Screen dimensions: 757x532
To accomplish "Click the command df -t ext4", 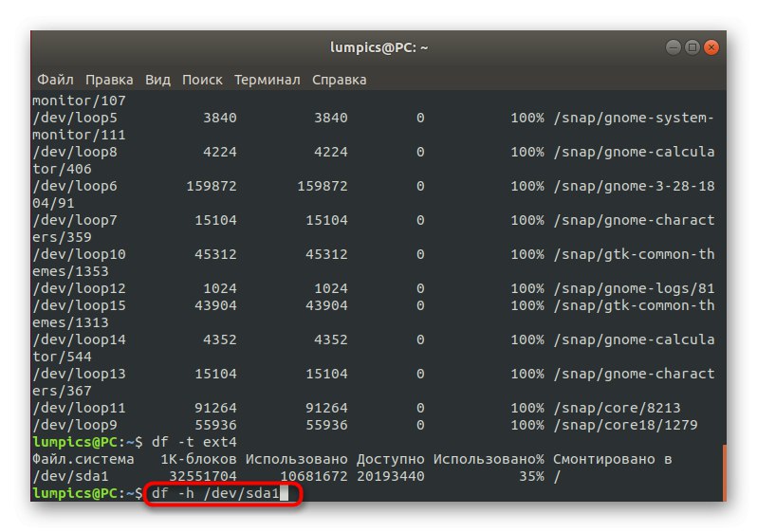I will click(x=194, y=442).
